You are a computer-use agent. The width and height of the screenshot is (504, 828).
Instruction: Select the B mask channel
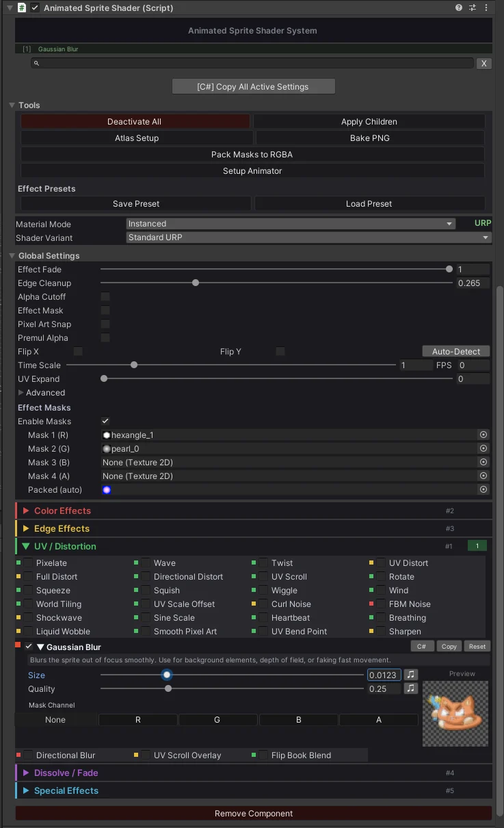pos(298,719)
